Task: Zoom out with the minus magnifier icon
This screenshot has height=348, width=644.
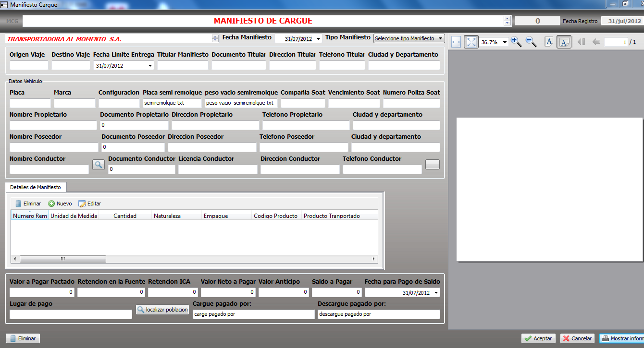Action: pos(531,42)
